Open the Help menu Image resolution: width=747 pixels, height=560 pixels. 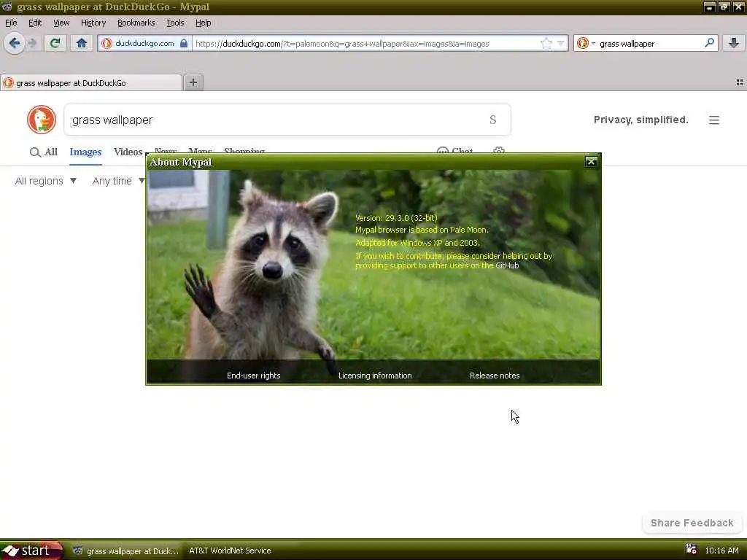pos(203,23)
